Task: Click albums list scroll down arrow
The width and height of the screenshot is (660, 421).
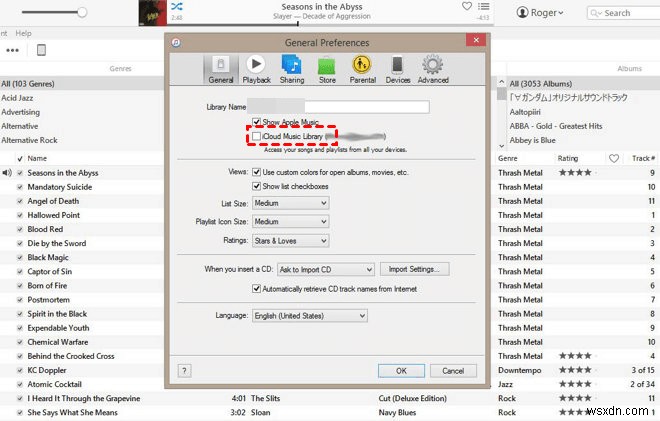Action: tap(501, 146)
